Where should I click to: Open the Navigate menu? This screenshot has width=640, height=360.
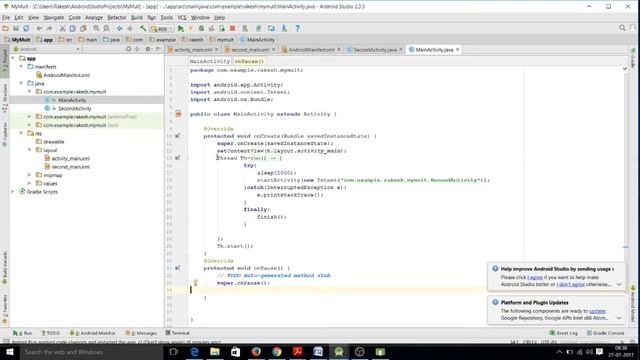(54, 18)
